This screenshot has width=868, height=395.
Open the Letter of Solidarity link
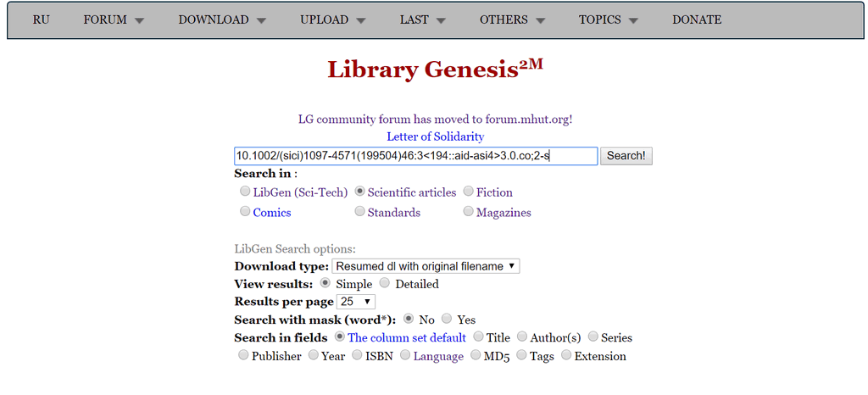click(435, 136)
